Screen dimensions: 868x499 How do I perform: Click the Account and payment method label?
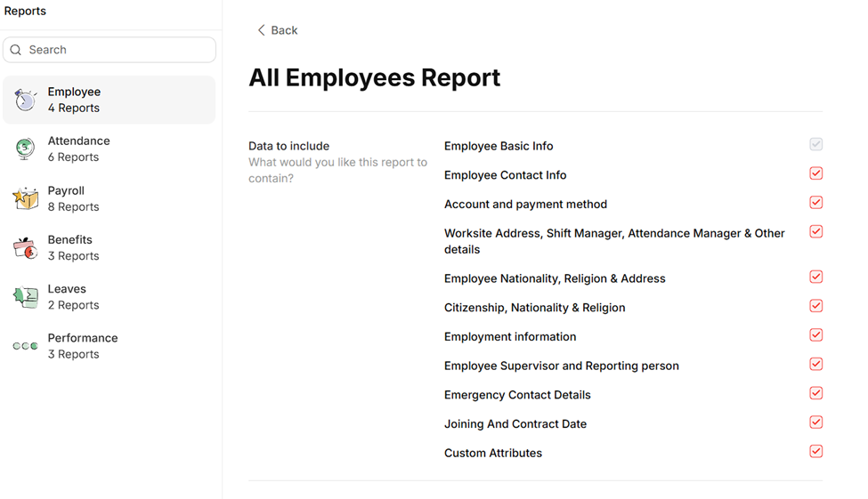pos(525,205)
